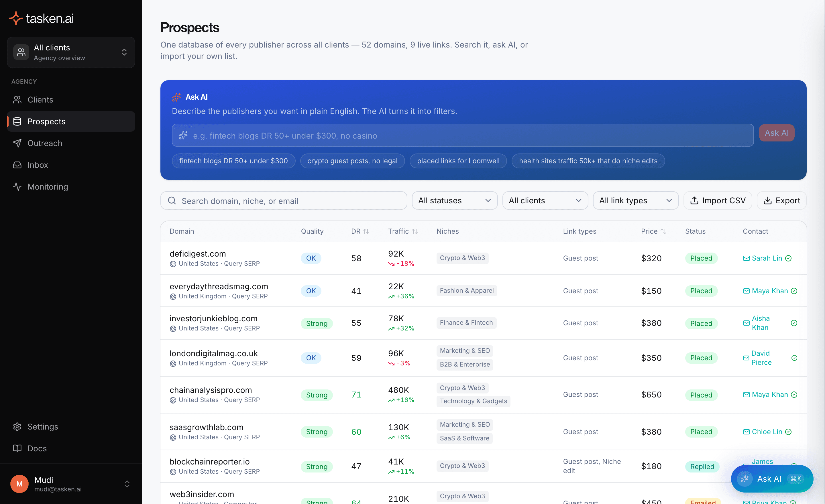Click the pink Ask AI submit button
Image resolution: width=825 pixels, height=504 pixels.
[777, 133]
